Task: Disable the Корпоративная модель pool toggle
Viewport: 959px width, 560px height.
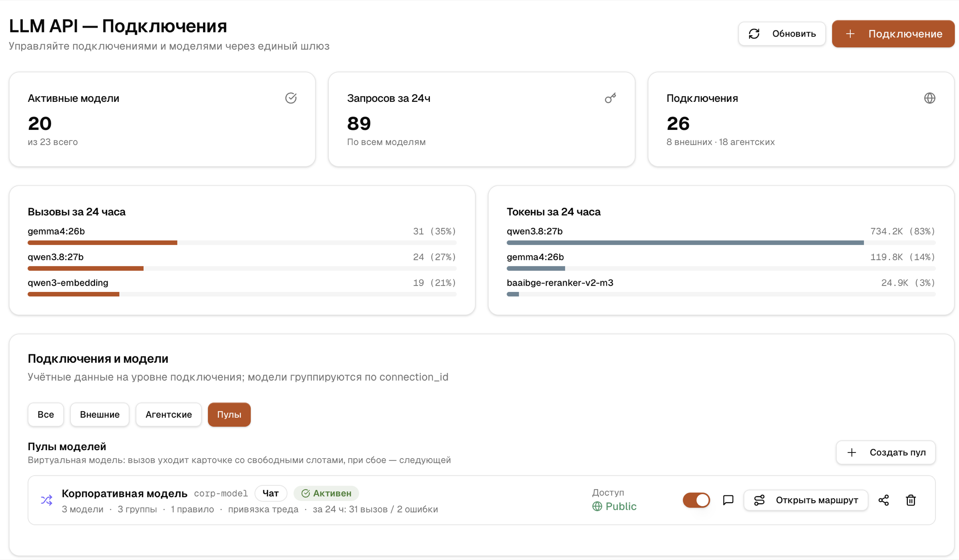Action: coord(696,500)
